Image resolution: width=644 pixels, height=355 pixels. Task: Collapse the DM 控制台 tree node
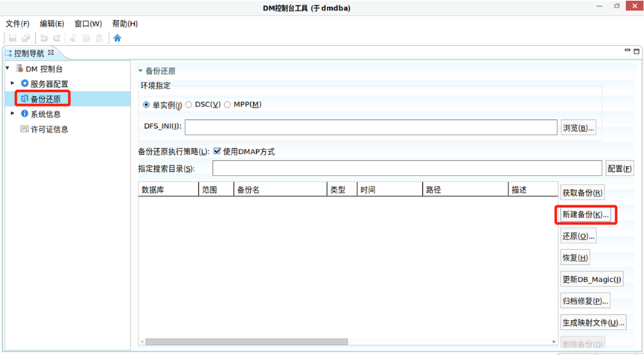7,68
